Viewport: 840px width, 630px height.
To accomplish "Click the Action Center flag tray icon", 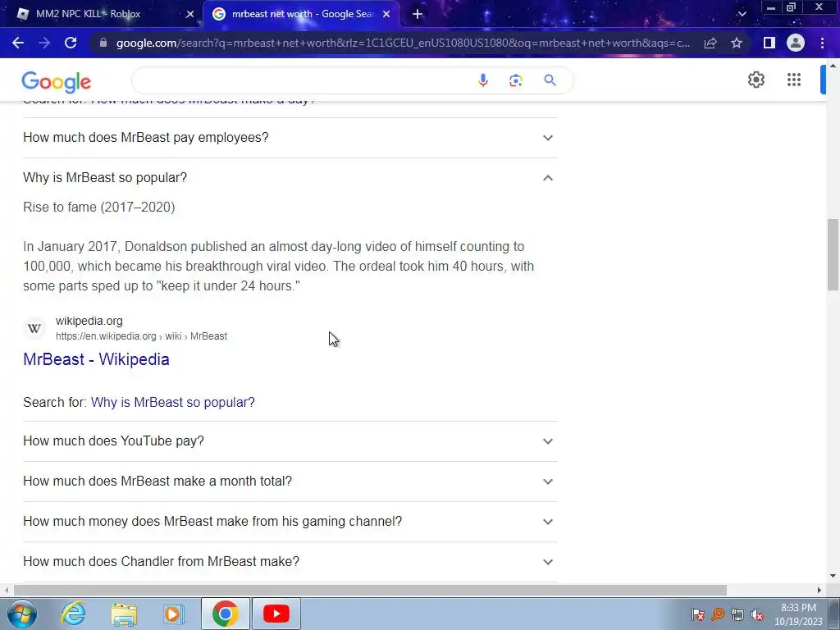I will [697, 614].
